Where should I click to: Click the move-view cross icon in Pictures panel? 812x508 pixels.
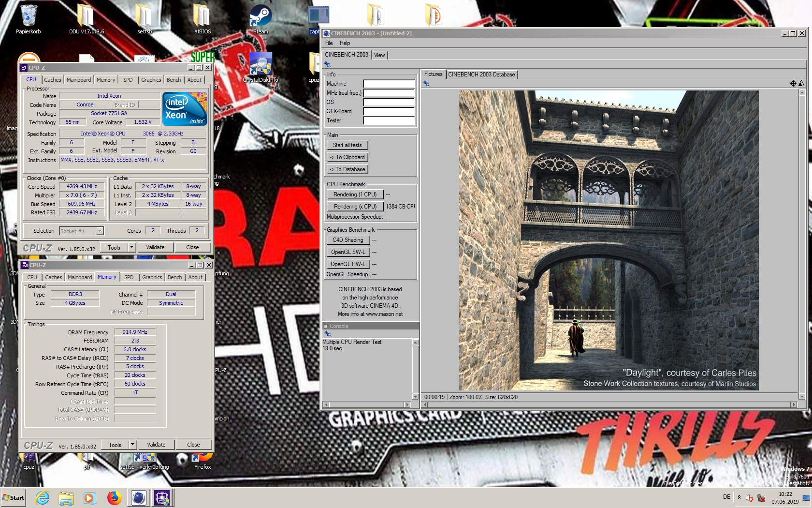tap(793, 84)
